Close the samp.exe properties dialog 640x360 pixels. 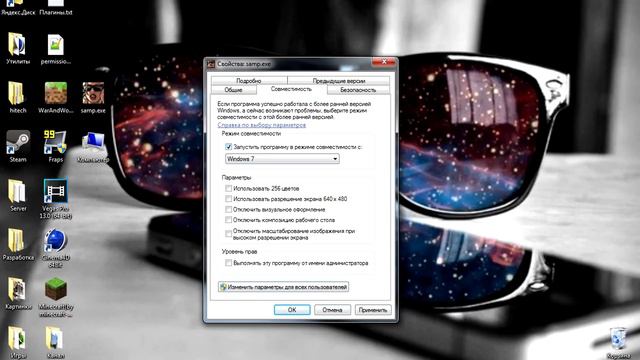click(x=384, y=62)
